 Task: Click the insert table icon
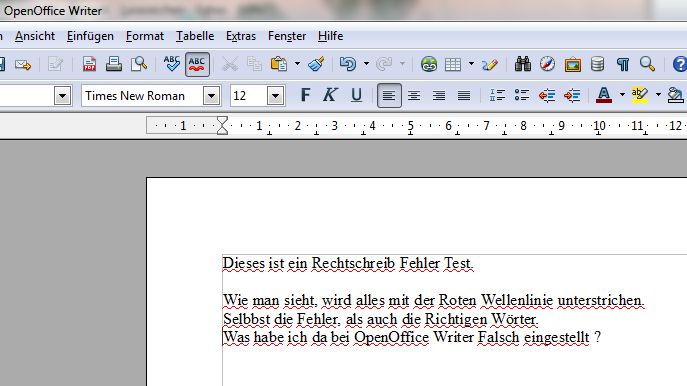coord(453,64)
